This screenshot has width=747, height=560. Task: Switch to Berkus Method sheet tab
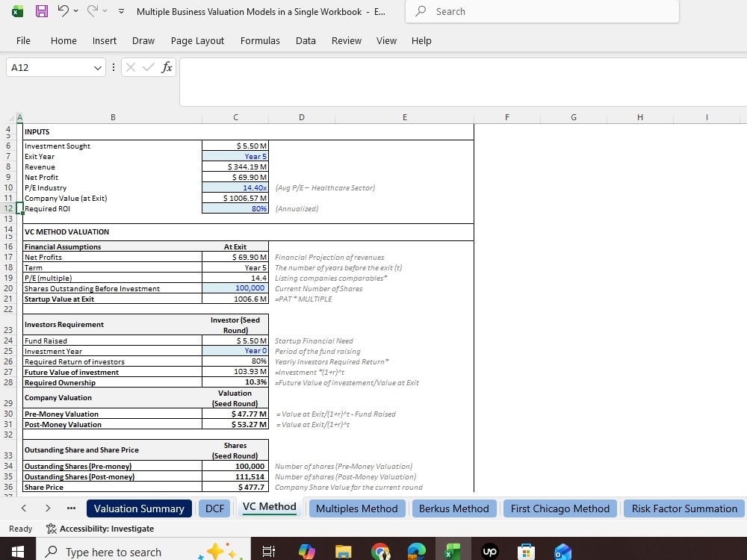[454, 508]
